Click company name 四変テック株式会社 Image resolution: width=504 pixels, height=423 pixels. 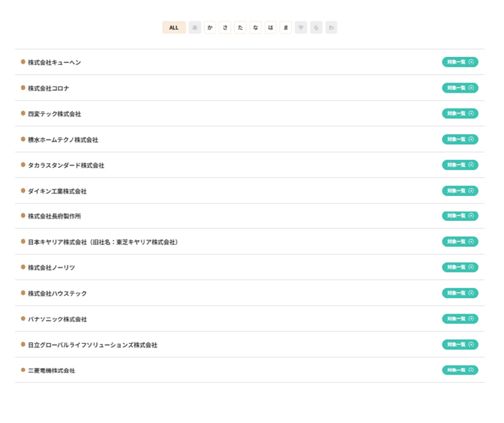pos(54,114)
